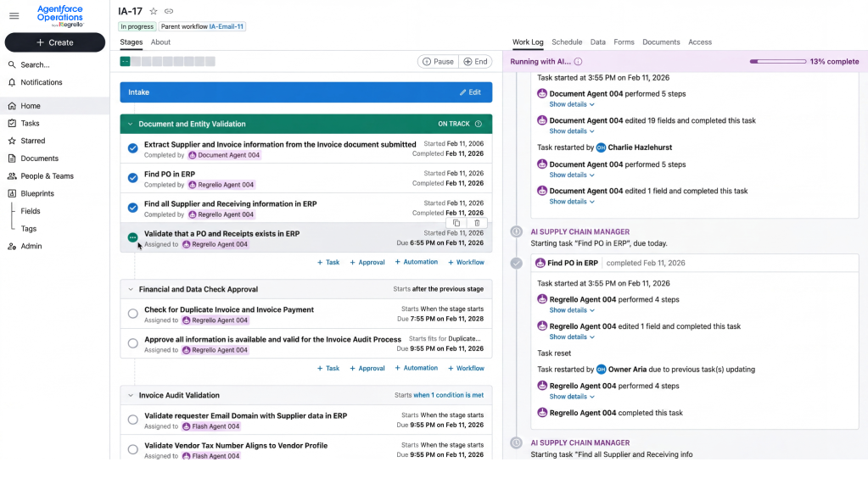
Task: Delete the Validate PO and Receipts task
Action: click(477, 223)
